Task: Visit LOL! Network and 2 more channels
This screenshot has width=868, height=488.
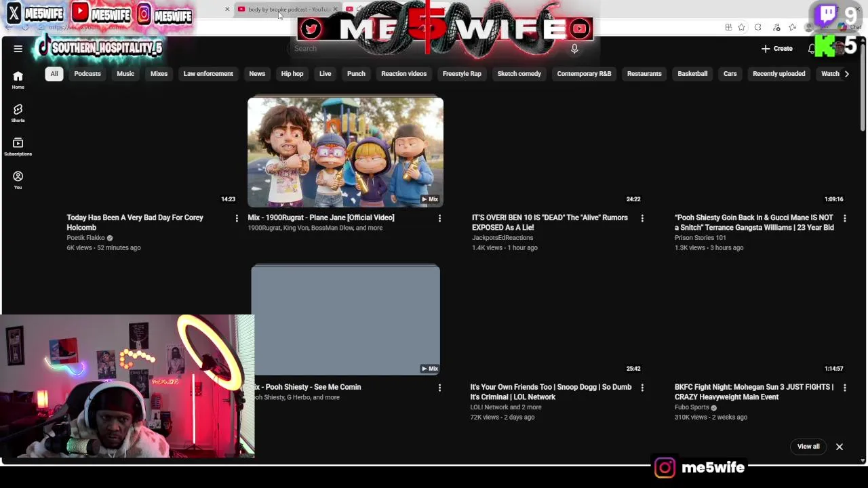Action: 506,407
